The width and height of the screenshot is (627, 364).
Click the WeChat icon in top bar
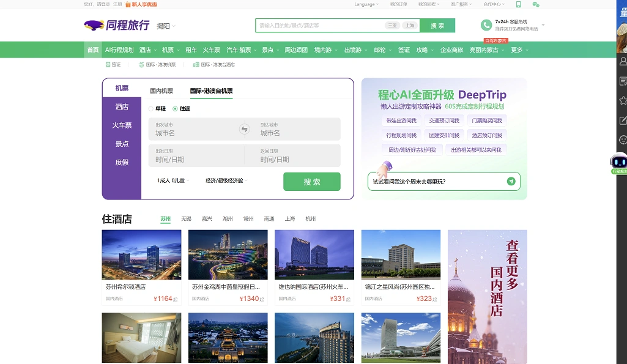pyautogui.click(x=536, y=4)
